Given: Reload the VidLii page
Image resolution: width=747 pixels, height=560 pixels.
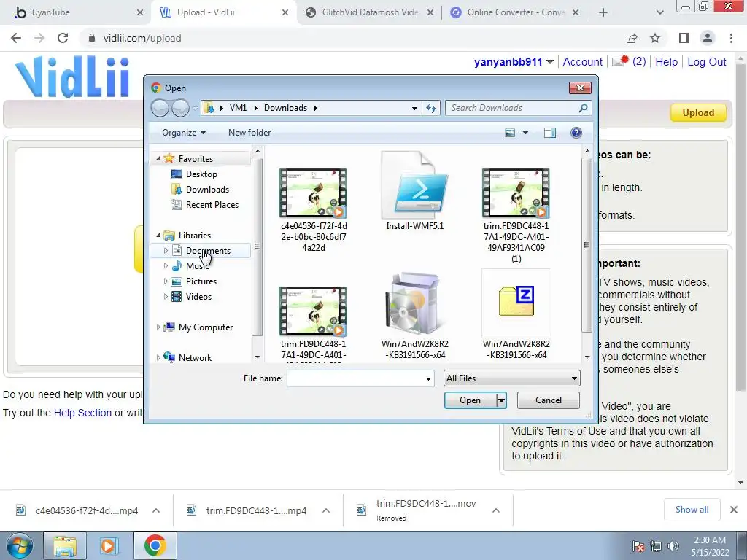Looking at the screenshot, I should point(63,38).
